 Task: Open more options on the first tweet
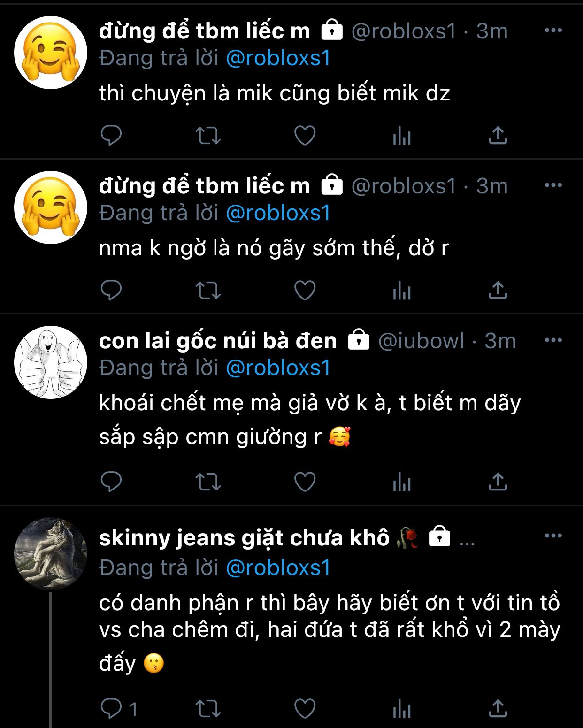coord(553,31)
